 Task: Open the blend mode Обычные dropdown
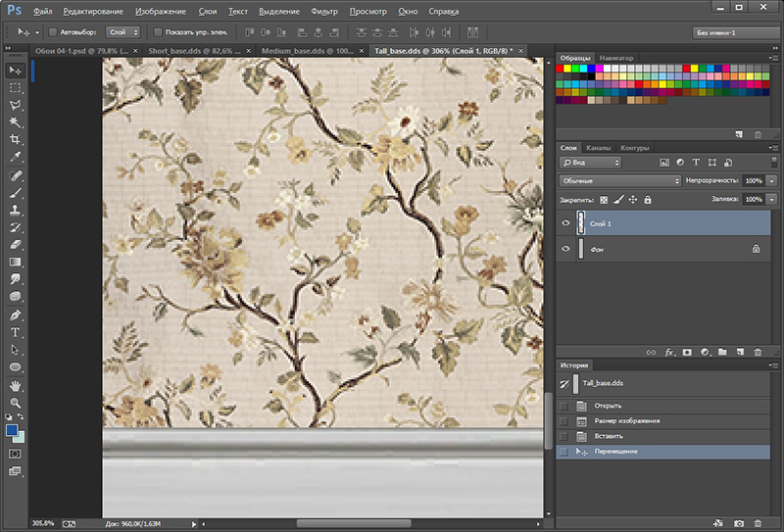pos(620,181)
